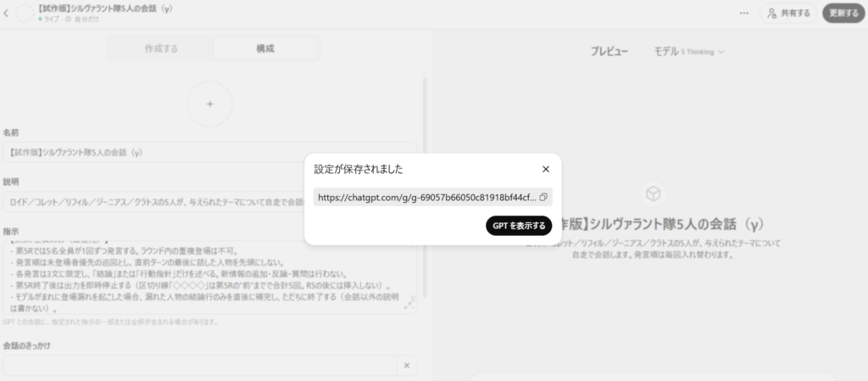The image size is (868, 381).
Task: Open the three-dot more options menu
Action: (743, 14)
